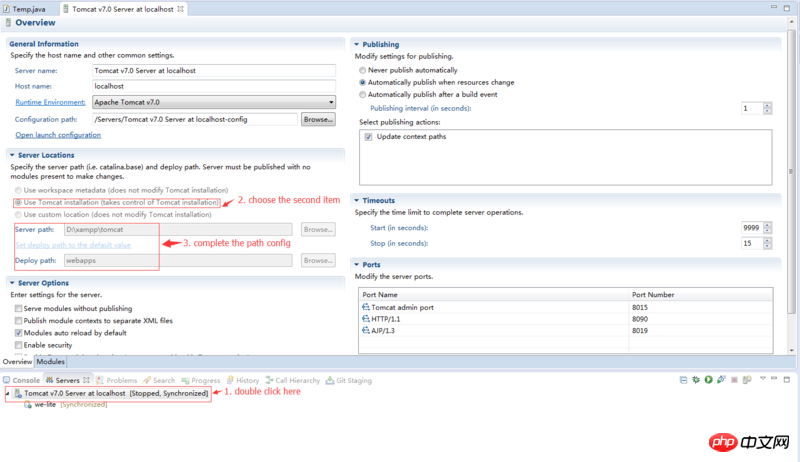This screenshot has width=800, height=462.
Task: Click the AJP/1.3 port icon
Action: pyautogui.click(x=366, y=330)
